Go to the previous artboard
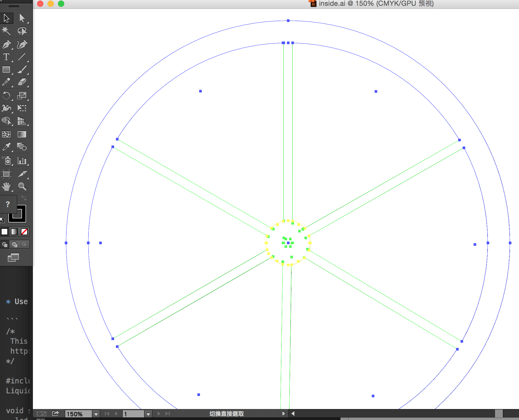Viewport: 519px width, 420px height. click(116, 413)
